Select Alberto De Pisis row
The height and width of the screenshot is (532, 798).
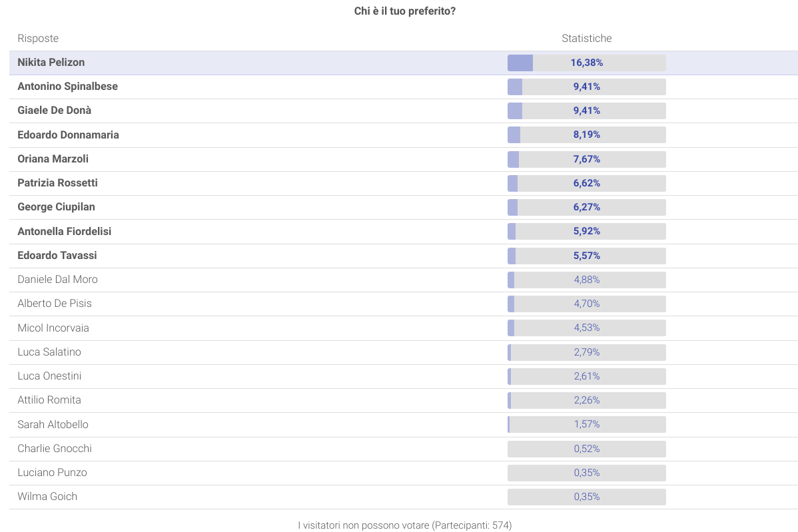click(x=55, y=304)
